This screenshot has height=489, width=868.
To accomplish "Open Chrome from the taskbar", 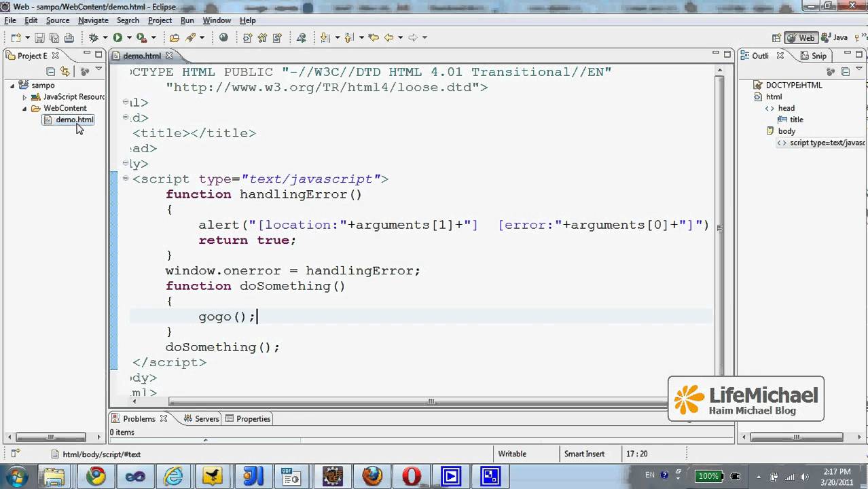I will (x=96, y=476).
